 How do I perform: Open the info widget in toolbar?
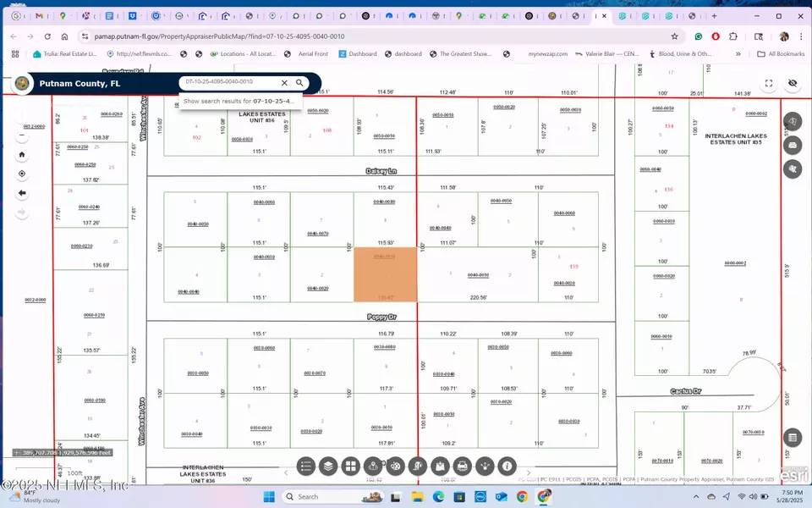coord(507,466)
